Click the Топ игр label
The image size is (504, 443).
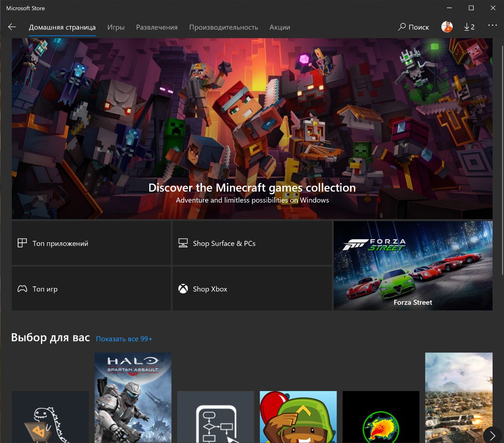point(45,289)
